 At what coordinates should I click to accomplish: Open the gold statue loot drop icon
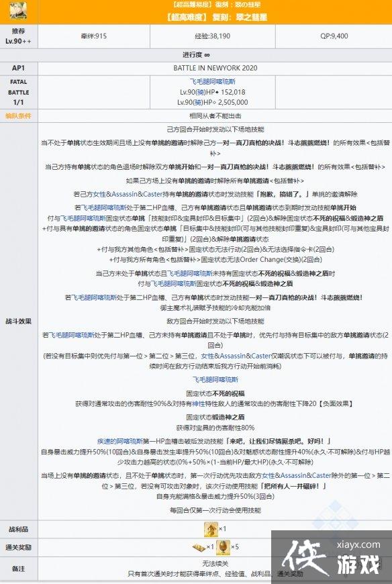(x=211, y=529)
